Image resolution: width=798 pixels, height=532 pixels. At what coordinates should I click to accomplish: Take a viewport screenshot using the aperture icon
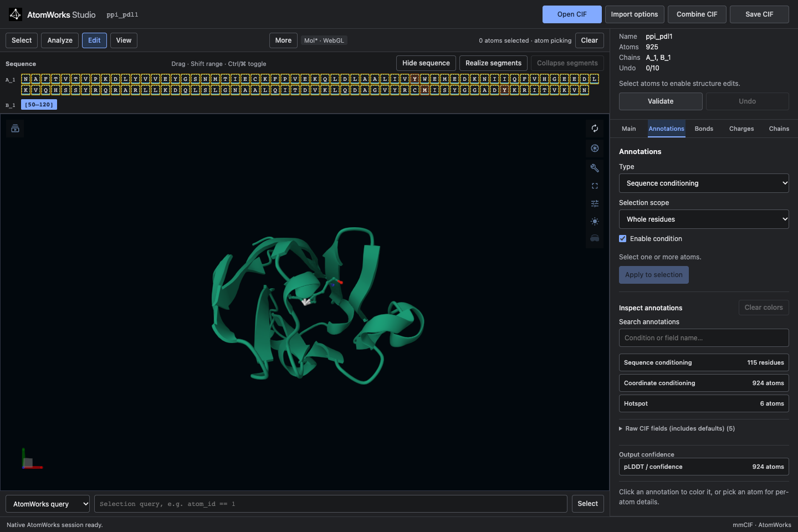point(595,149)
